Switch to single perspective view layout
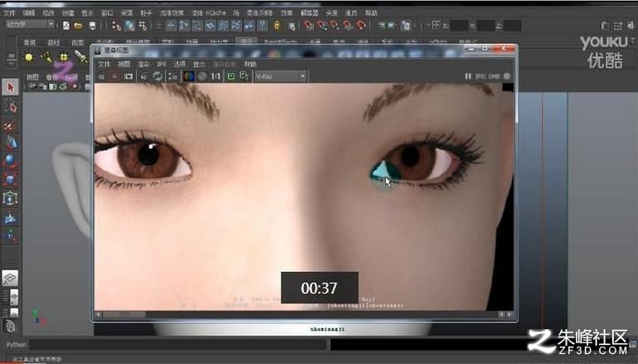This screenshot has height=364, width=638. [x=10, y=278]
